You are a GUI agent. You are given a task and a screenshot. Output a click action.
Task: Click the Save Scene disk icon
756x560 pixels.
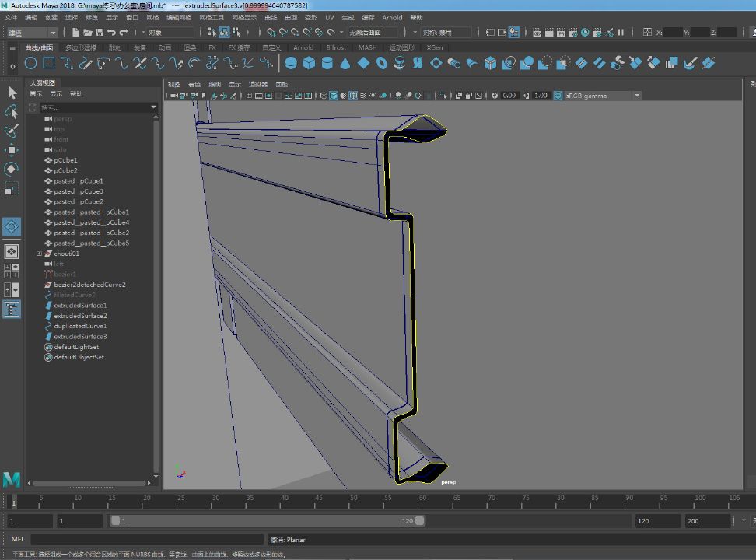100,33
